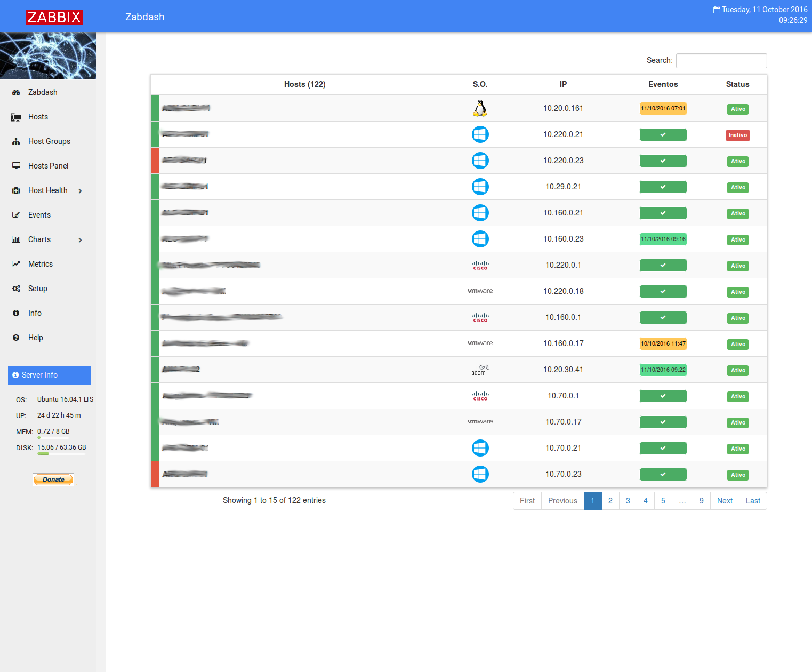The height and width of the screenshot is (672, 812).
Task: Click the VMware icon for host 10.160.0.17
Action: click(x=480, y=343)
